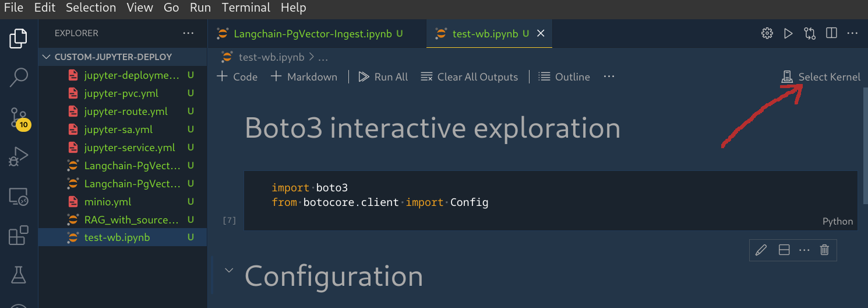Click the cell execution count [7]

(230, 220)
